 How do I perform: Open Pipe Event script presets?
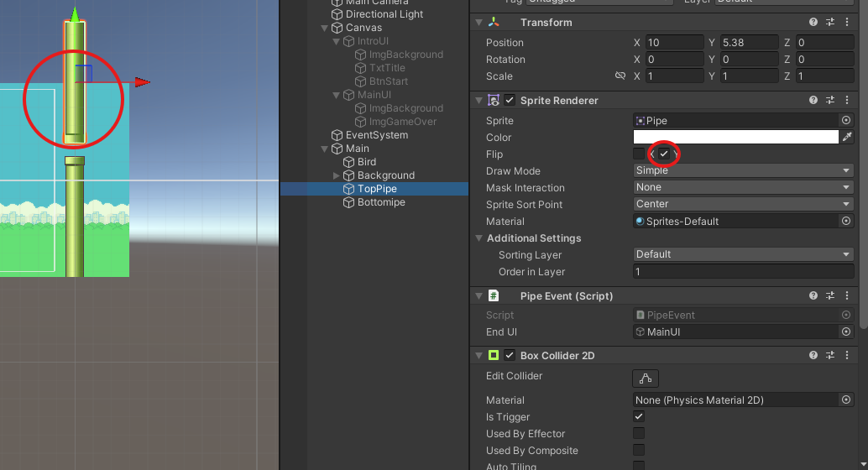click(x=829, y=295)
